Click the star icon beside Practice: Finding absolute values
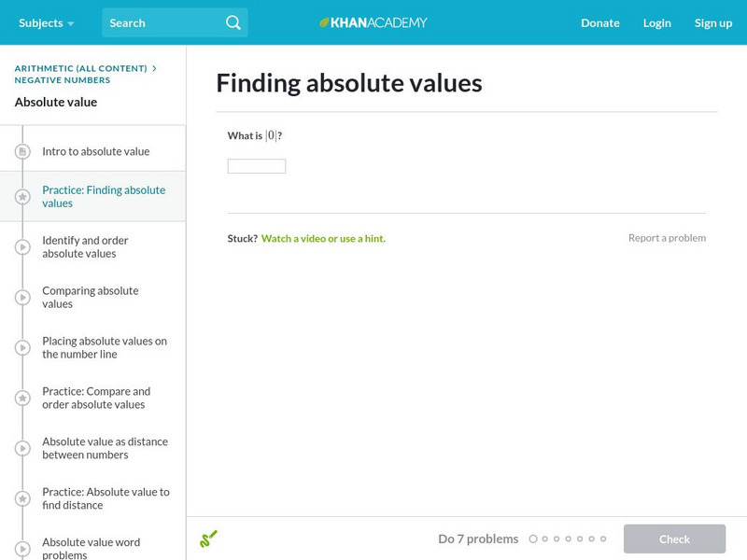 22,196
